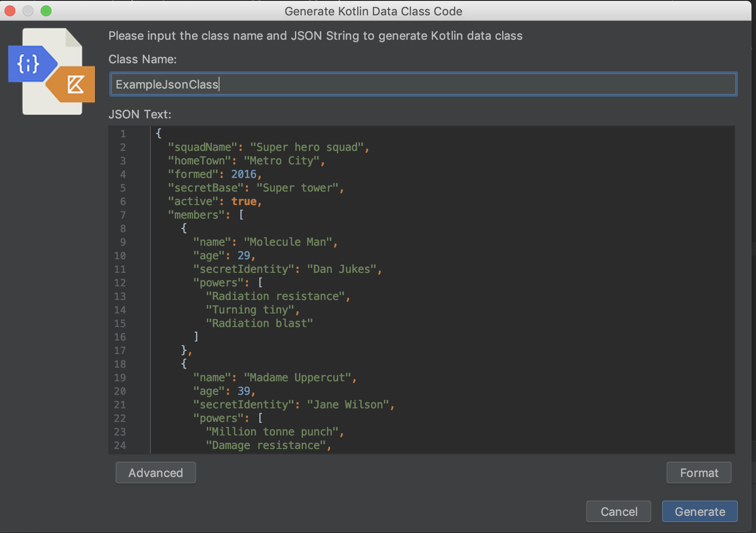Click the Class Name label

click(143, 59)
